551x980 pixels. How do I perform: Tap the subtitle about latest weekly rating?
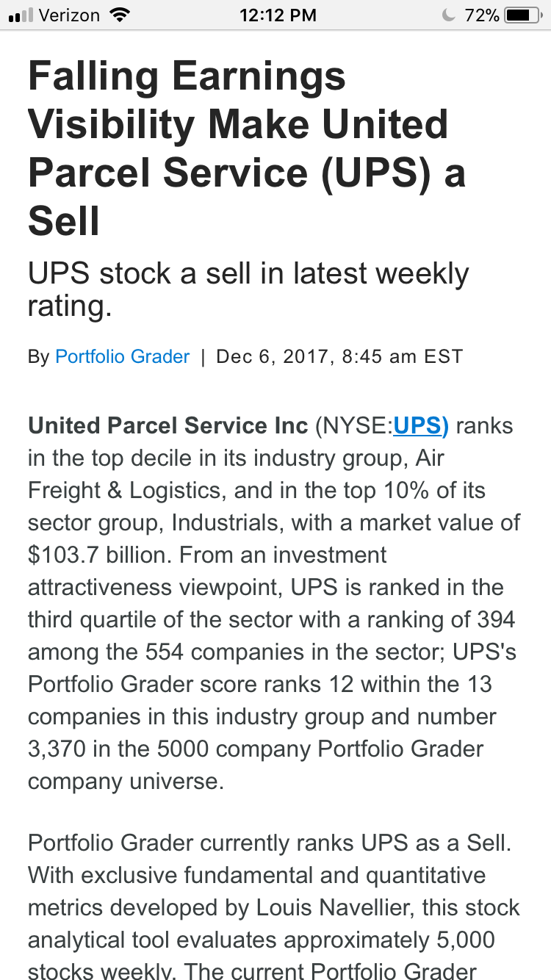click(x=248, y=289)
